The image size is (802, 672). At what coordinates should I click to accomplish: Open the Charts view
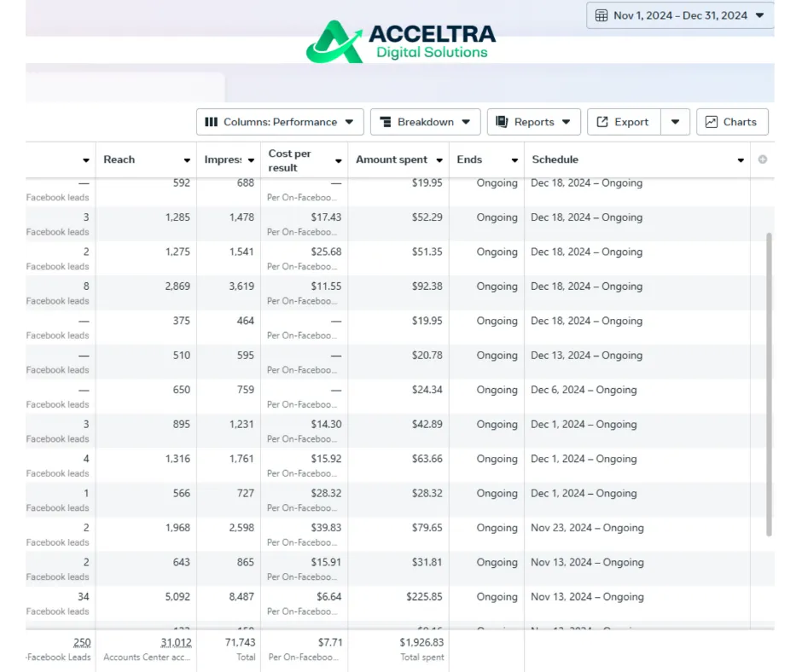pos(732,122)
